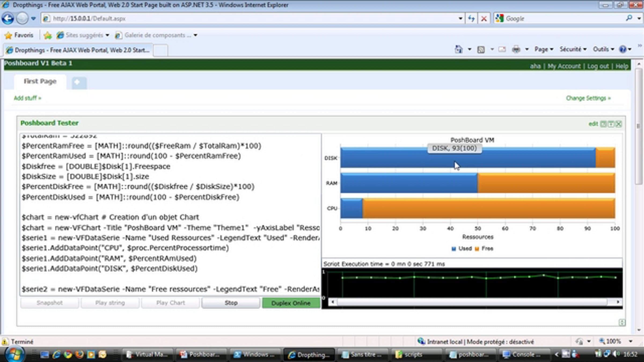Open the Favoris star button
The image size is (644, 362).
click(x=19, y=35)
